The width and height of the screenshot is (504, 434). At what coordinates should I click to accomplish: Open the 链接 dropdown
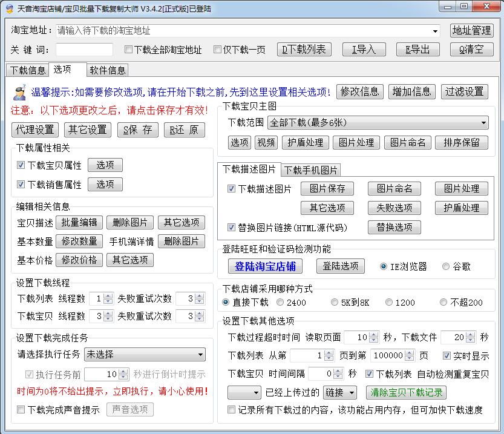tap(340, 392)
